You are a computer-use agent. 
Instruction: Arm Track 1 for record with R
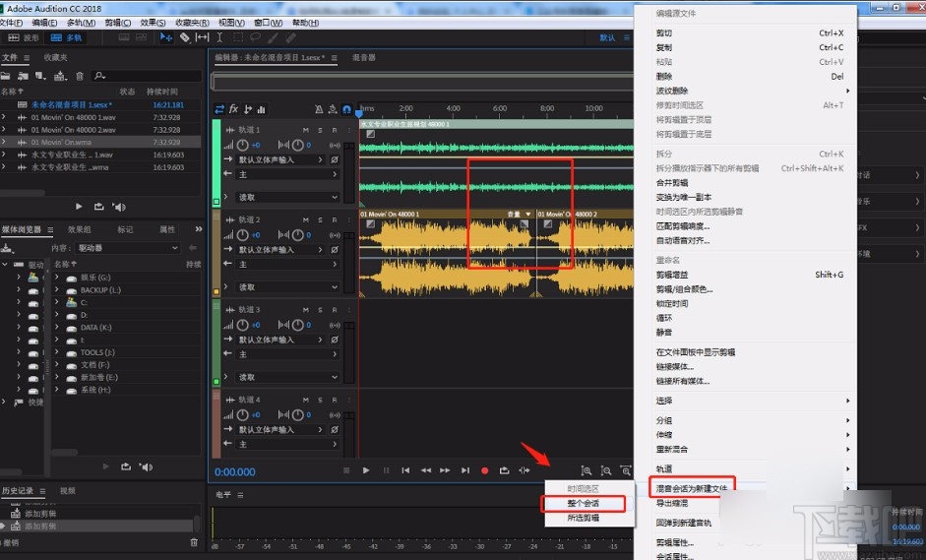pos(335,130)
